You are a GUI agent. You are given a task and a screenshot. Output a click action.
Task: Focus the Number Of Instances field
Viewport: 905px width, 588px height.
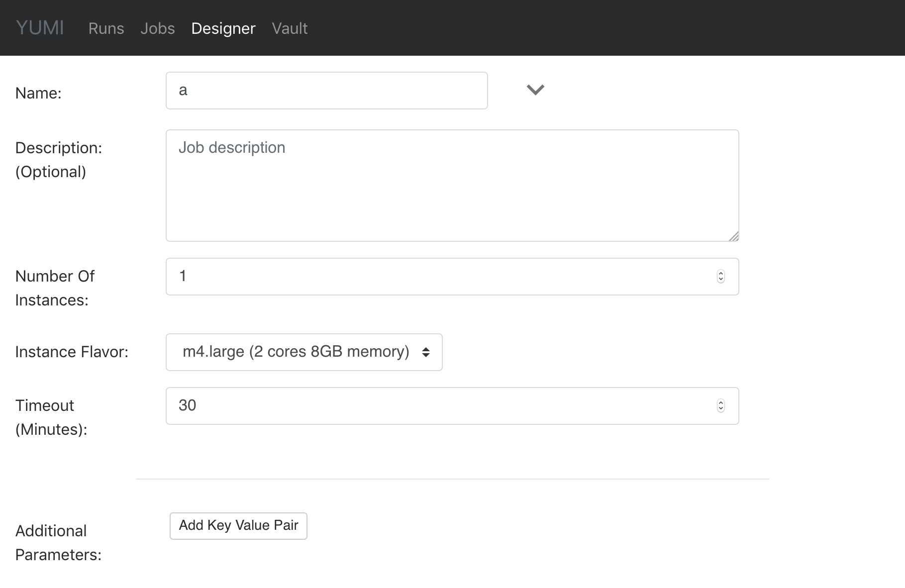point(452,277)
